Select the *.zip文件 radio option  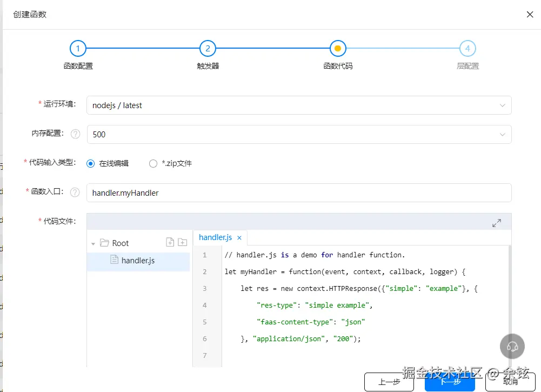(x=153, y=163)
